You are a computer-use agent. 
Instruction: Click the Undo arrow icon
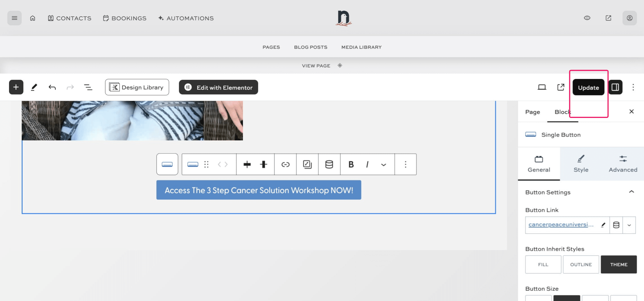coord(52,87)
